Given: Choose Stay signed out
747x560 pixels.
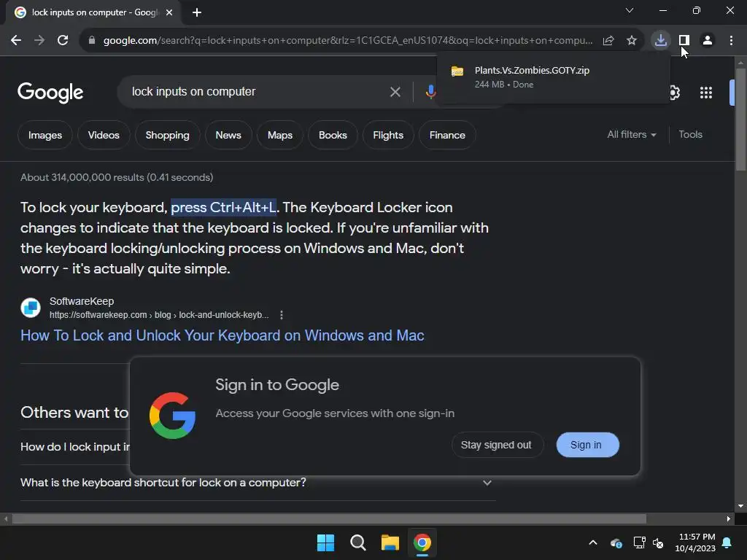Looking at the screenshot, I should pyautogui.click(x=497, y=446).
